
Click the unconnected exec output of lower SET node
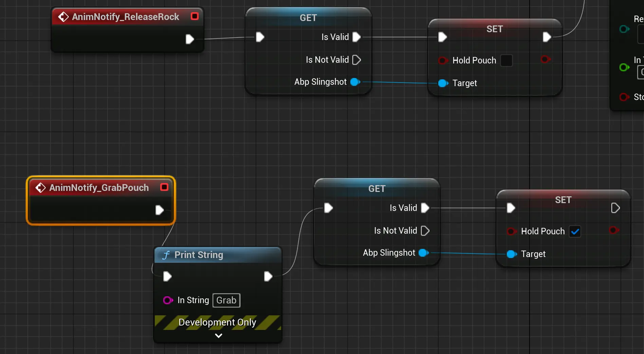click(615, 208)
